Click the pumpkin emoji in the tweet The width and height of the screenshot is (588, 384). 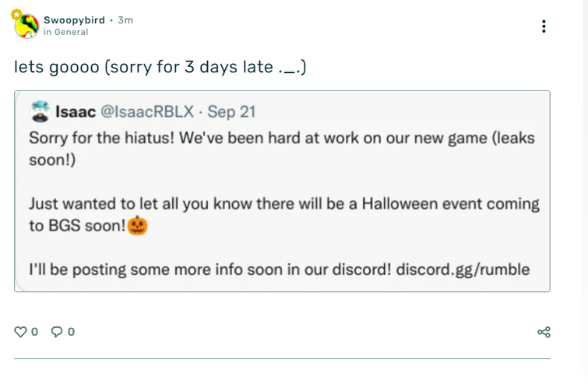(137, 225)
